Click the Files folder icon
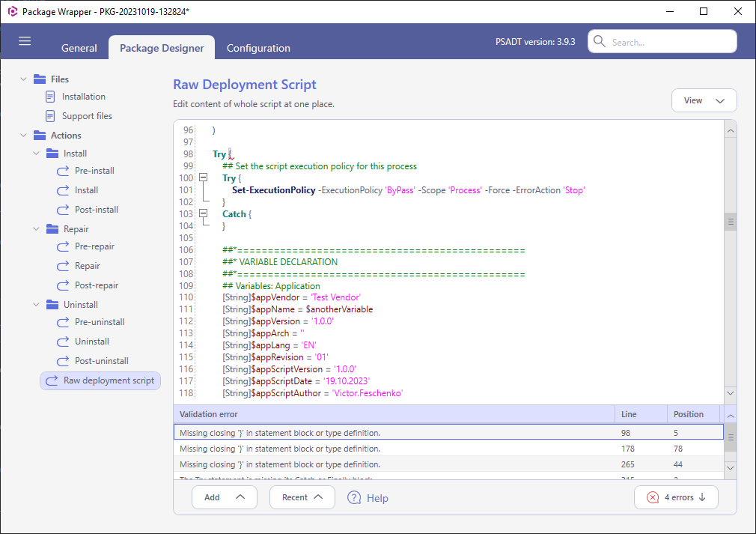 40,79
